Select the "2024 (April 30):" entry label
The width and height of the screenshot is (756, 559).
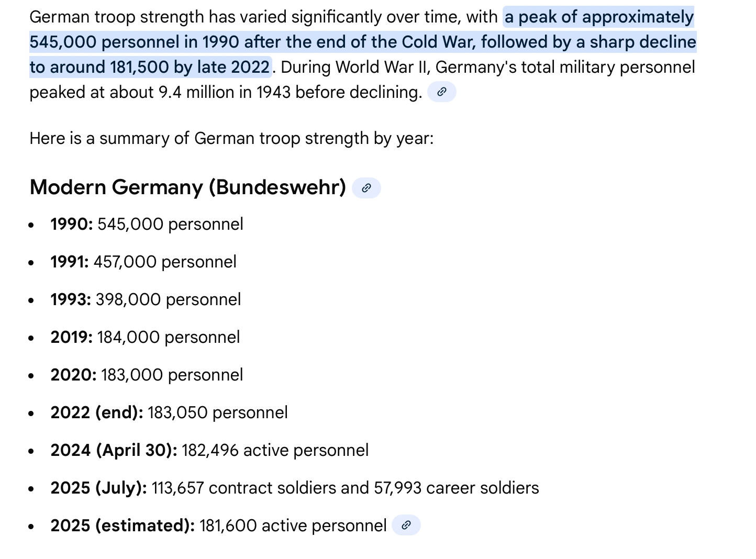[x=114, y=450]
